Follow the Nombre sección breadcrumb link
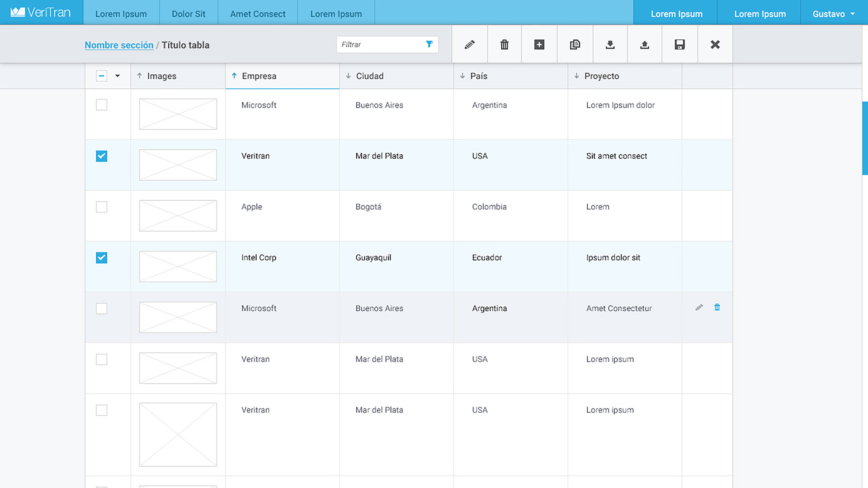 click(119, 45)
